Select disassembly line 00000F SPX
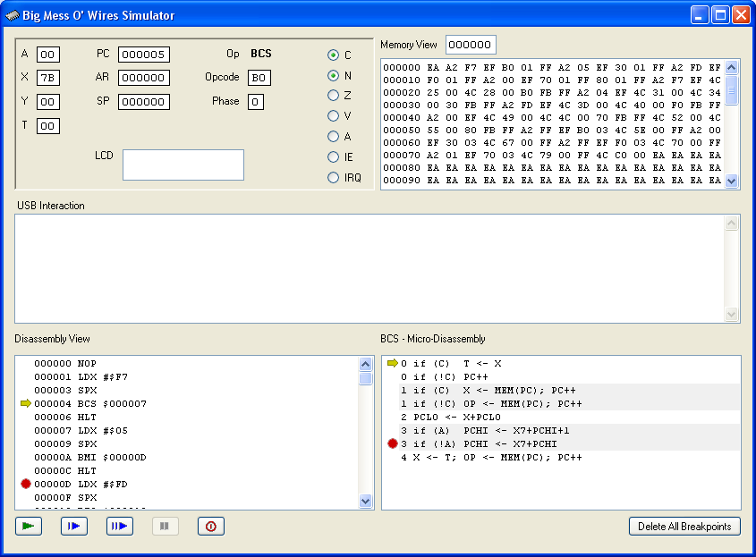This screenshot has width=756, height=557. [65, 497]
